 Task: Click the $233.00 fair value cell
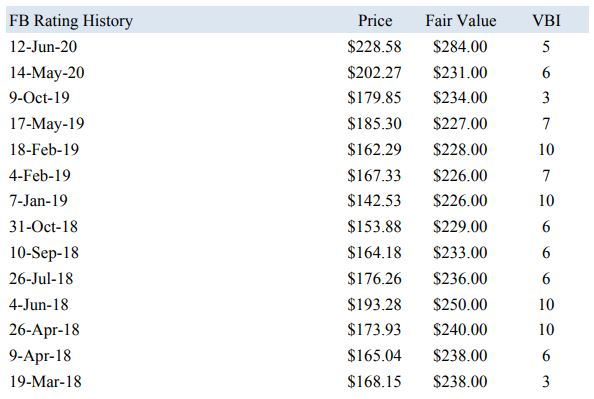click(x=460, y=252)
